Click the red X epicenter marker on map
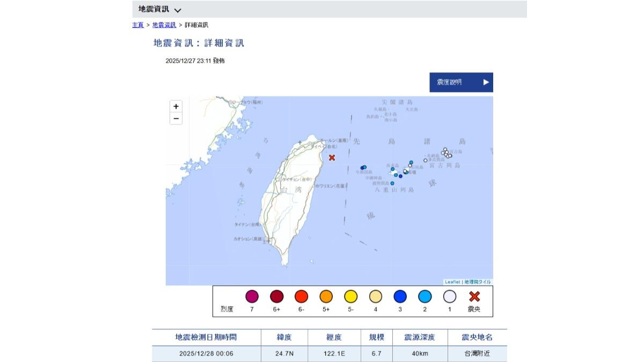644x362 pixels. tap(332, 158)
